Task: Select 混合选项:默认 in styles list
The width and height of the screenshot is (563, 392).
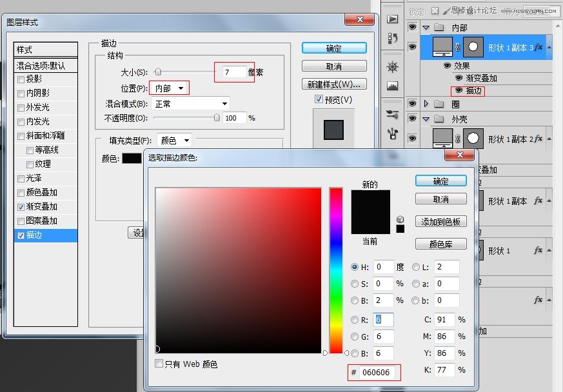Action: [46, 65]
